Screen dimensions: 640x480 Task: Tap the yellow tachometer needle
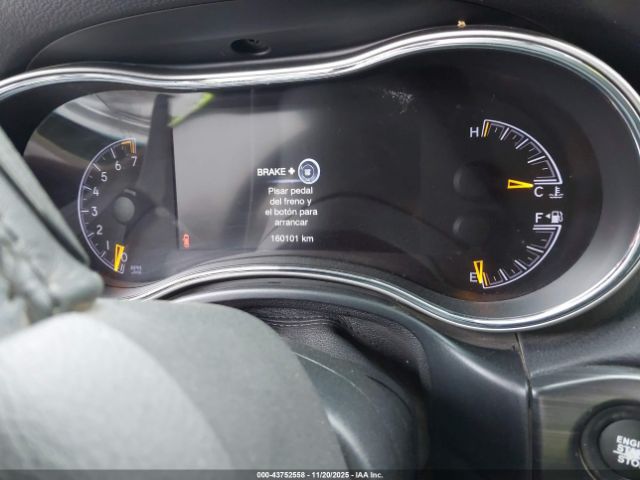pos(119,256)
